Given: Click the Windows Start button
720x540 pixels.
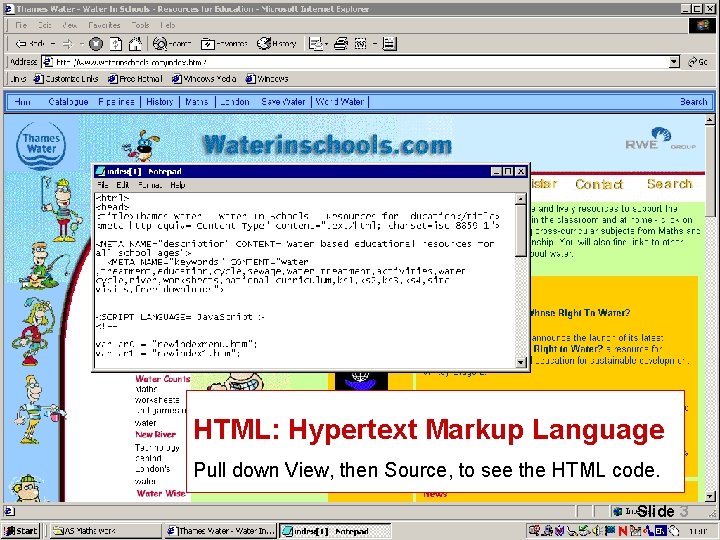Looking at the screenshot, I should 21,531.
